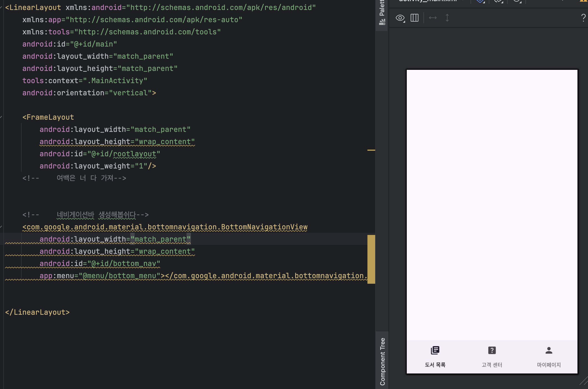Place cursor in "match_parent" highlighted value
This screenshot has width=588, height=389.
click(160, 239)
